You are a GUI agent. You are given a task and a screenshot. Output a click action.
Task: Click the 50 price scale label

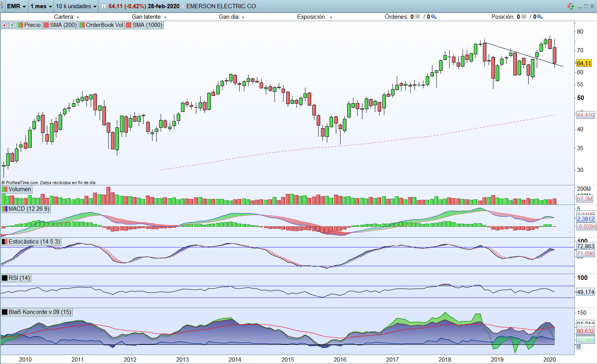[581, 98]
